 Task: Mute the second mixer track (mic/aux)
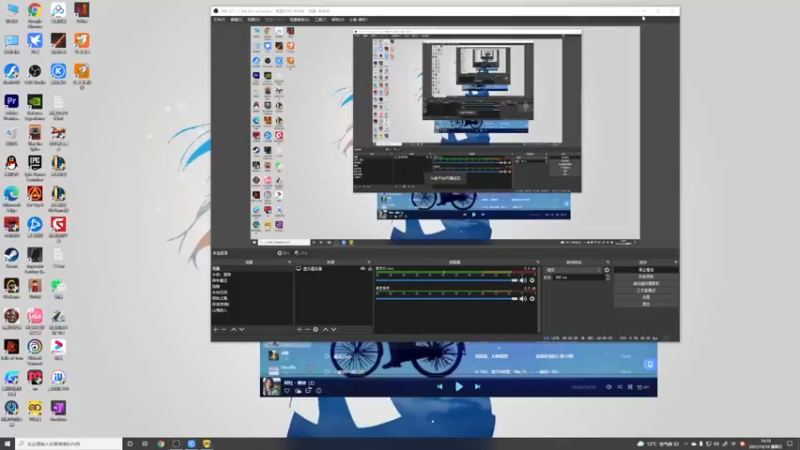click(x=523, y=298)
